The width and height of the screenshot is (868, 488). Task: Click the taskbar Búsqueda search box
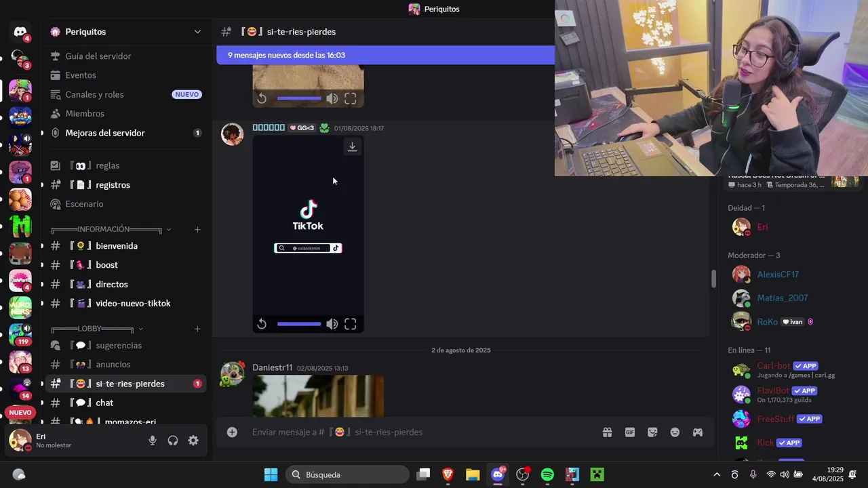click(x=347, y=474)
